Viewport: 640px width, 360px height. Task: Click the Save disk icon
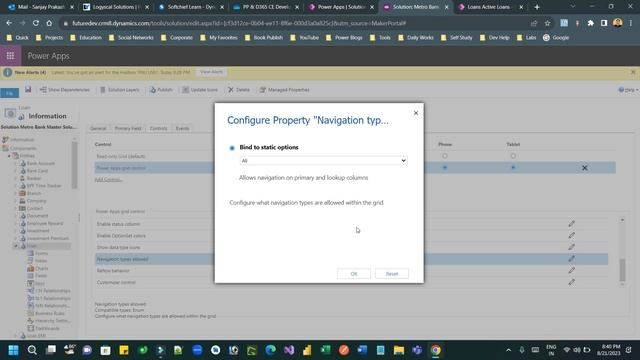click(x=28, y=89)
